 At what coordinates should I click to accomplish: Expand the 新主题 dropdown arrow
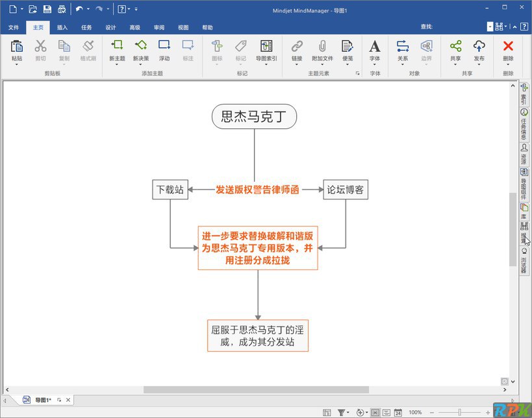117,65
